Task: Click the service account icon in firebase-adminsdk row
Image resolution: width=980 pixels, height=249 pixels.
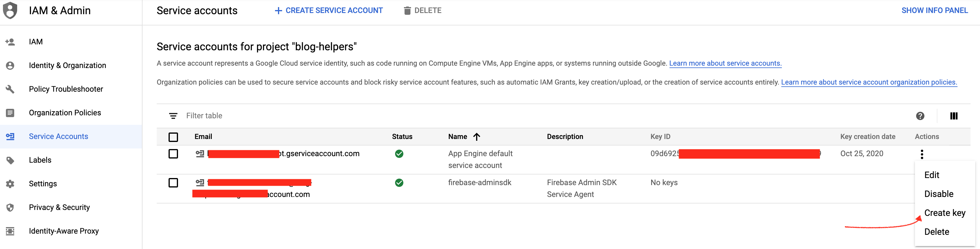Action: click(200, 182)
